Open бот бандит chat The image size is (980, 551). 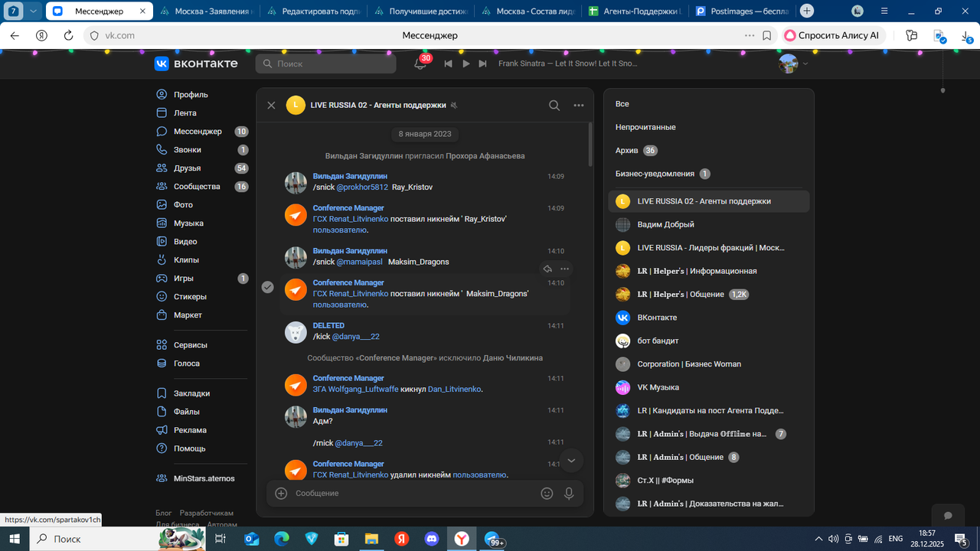709,341
